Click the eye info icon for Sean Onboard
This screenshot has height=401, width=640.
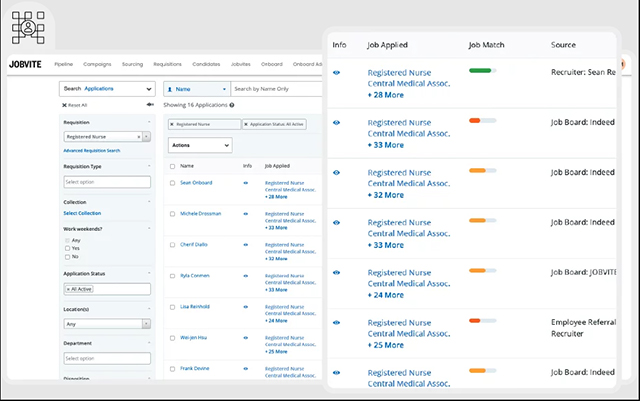246,183
